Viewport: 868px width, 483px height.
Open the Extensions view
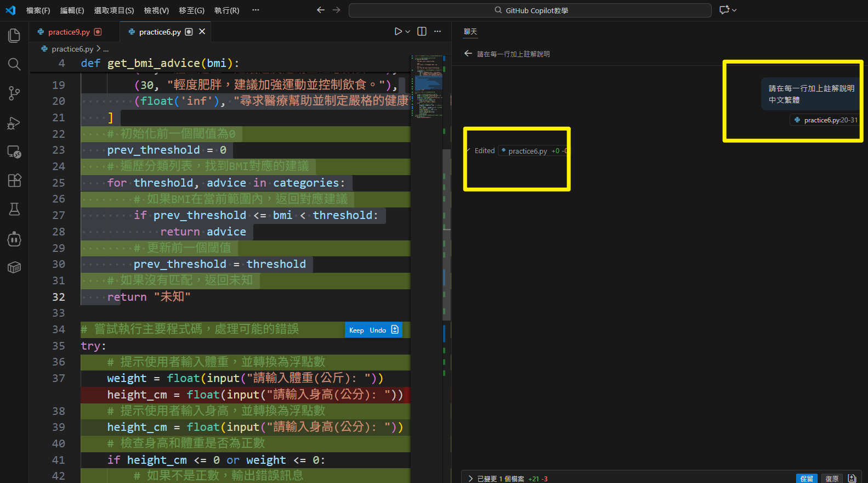(x=14, y=180)
